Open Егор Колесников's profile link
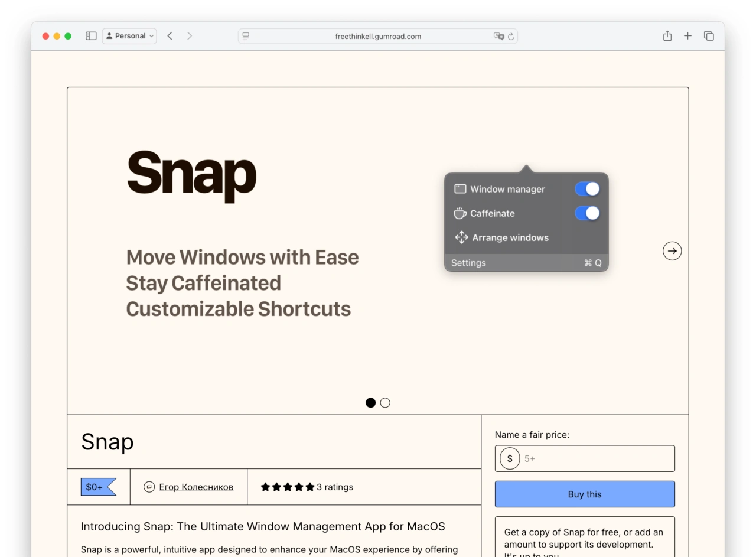The width and height of the screenshot is (756, 557). (196, 487)
